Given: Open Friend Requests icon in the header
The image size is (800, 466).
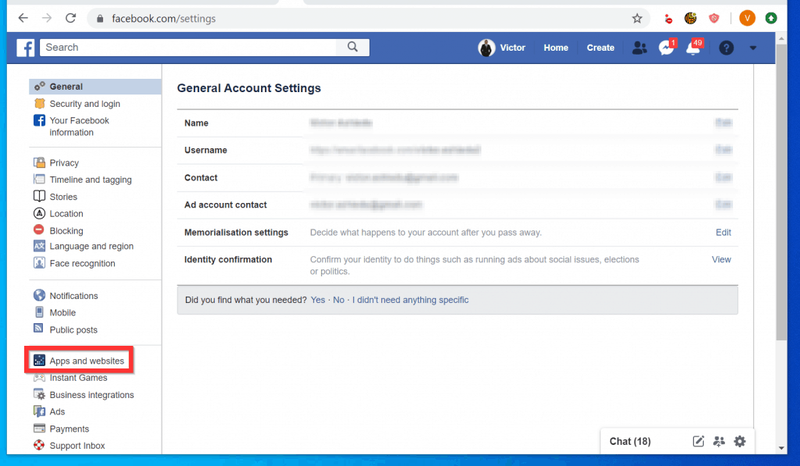Looking at the screenshot, I should pos(639,47).
